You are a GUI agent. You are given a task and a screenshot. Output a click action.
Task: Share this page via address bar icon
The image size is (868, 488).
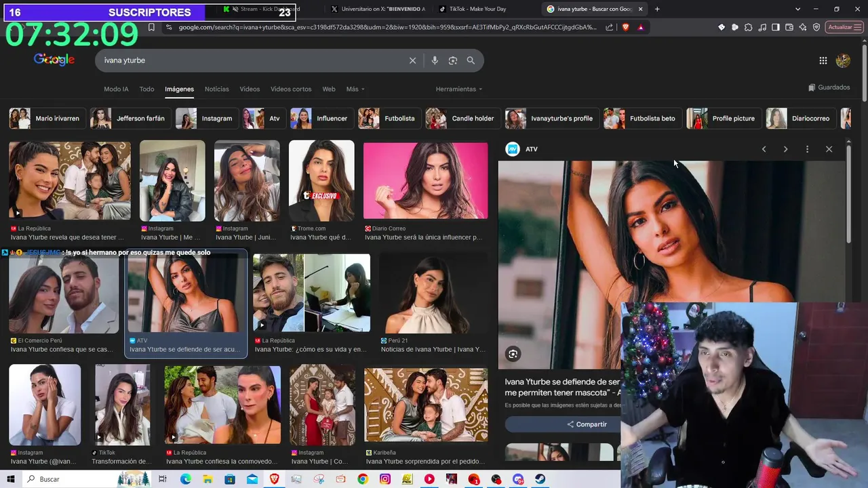point(609,27)
